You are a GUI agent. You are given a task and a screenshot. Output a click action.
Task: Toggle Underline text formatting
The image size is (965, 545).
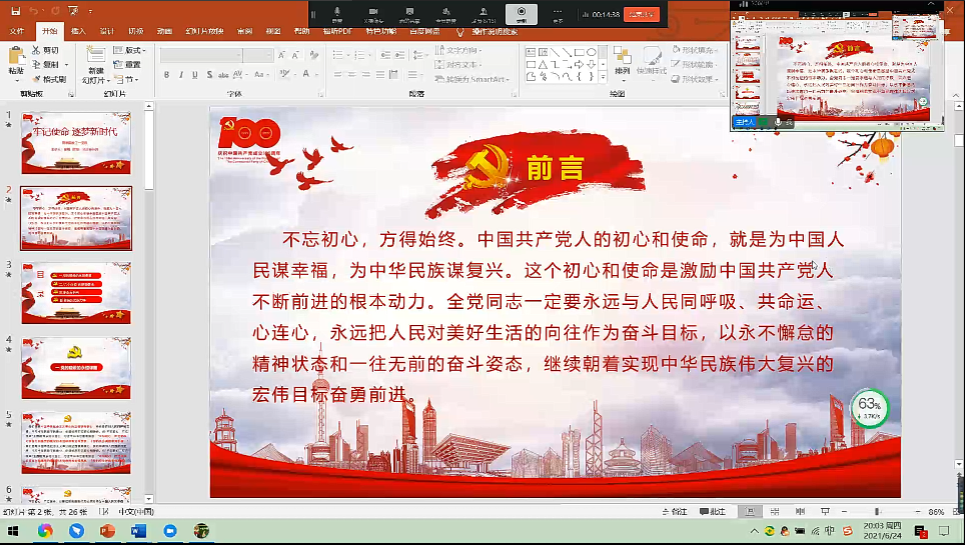[x=195, y=75]
